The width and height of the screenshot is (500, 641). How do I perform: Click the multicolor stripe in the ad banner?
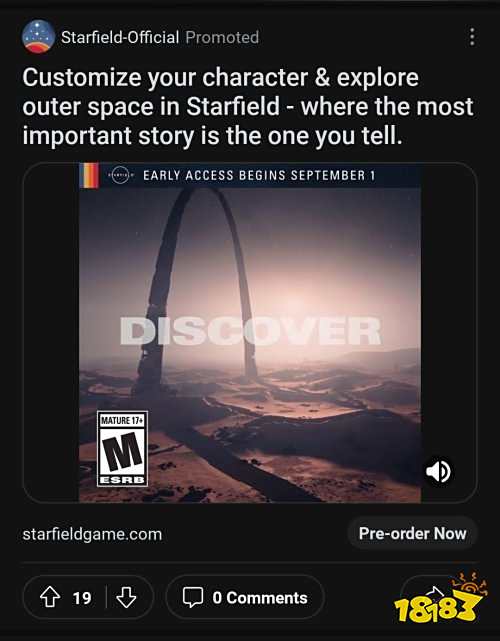coord(89,175)
